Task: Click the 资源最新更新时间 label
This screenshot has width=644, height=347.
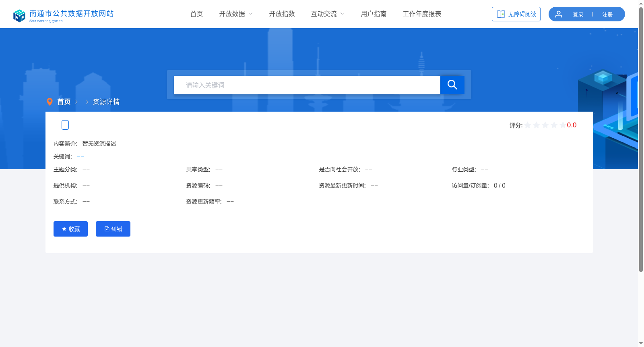Action: coord(343,185)
